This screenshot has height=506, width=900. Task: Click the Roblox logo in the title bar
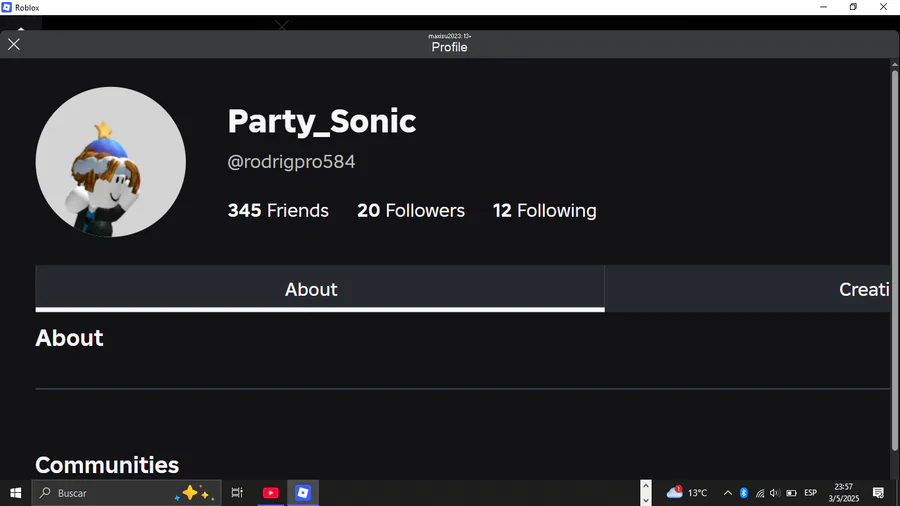point(6,7)
